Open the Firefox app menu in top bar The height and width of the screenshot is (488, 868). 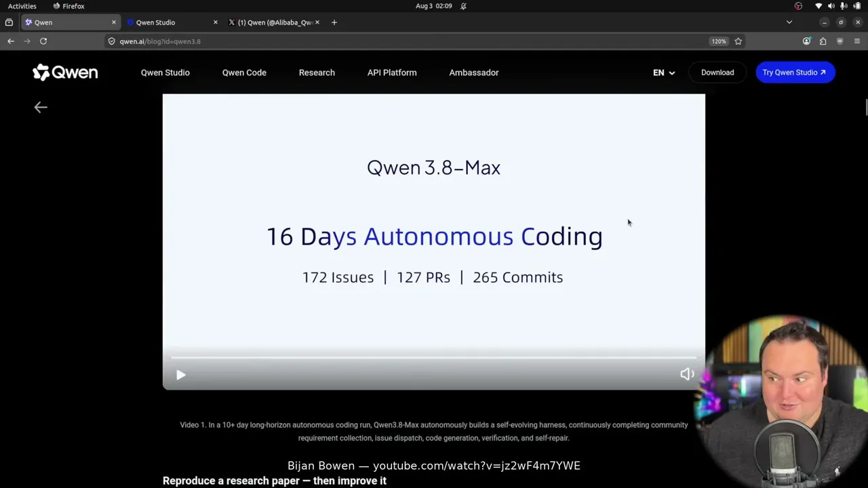click(68, 6)
